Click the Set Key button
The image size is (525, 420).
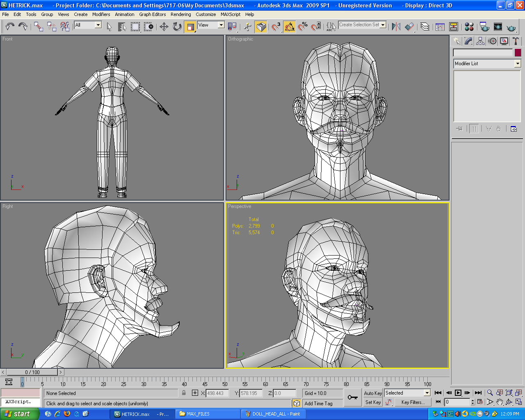click(373, 402)
